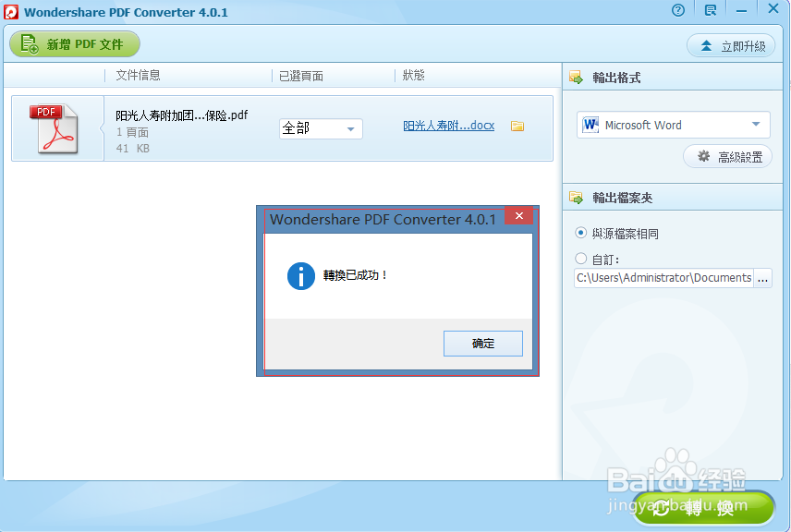Select the 自訂 output folder option
Viewport: 791px width, 532px height.
(x=580, y=259)
